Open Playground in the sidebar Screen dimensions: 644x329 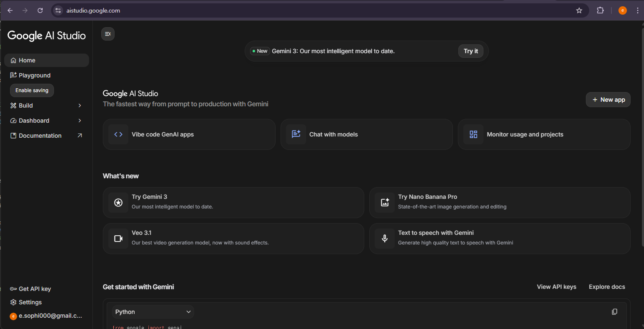coord(46,75)
